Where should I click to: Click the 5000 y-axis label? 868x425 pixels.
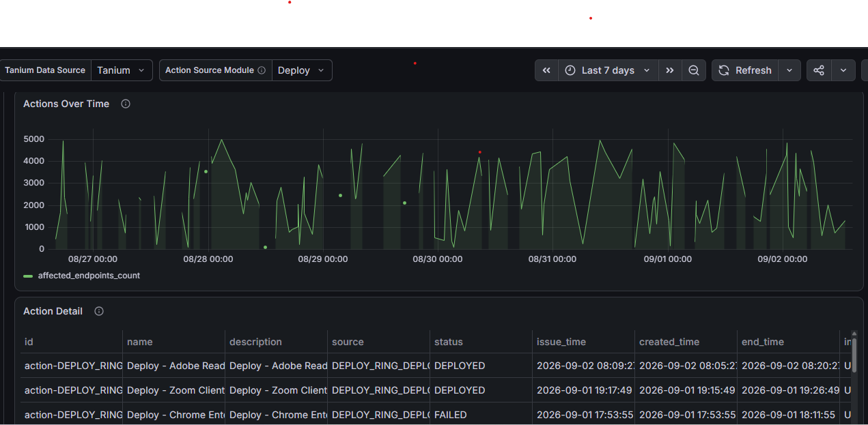coord(33,139)
